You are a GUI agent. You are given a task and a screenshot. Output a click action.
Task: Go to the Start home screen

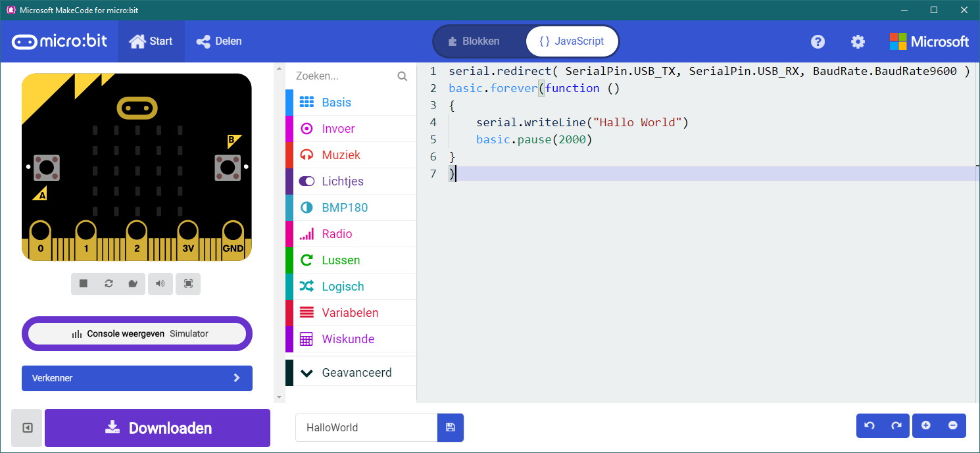(x=151, y=41)
